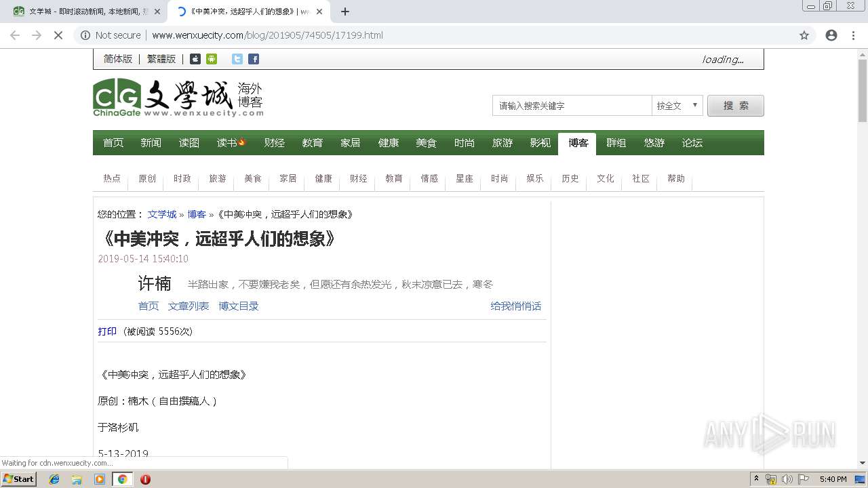Select the 原创 blog category
This screenshot has width=868, height=488.
coord(147,178)
